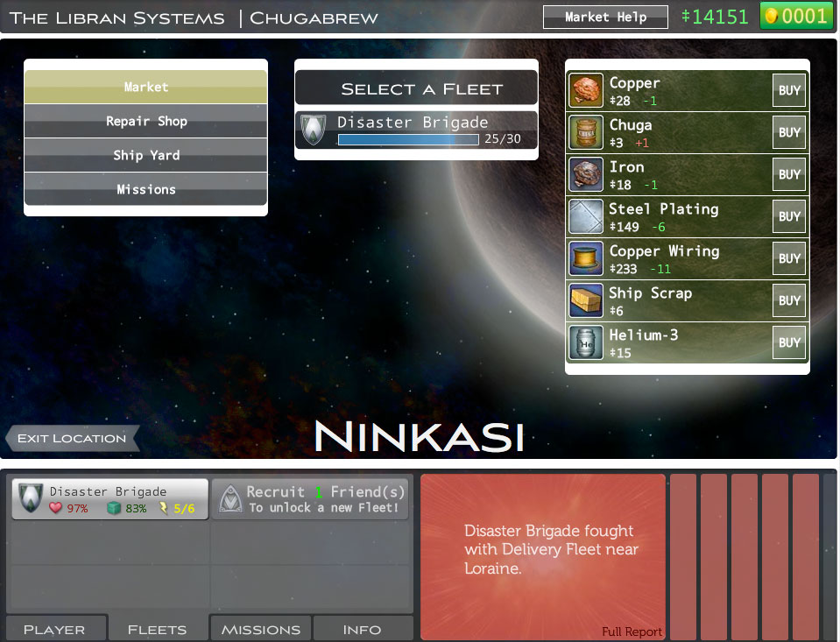Click the Steel Plating icon
This screenshot has height=642, width=840.
[586, 216]
